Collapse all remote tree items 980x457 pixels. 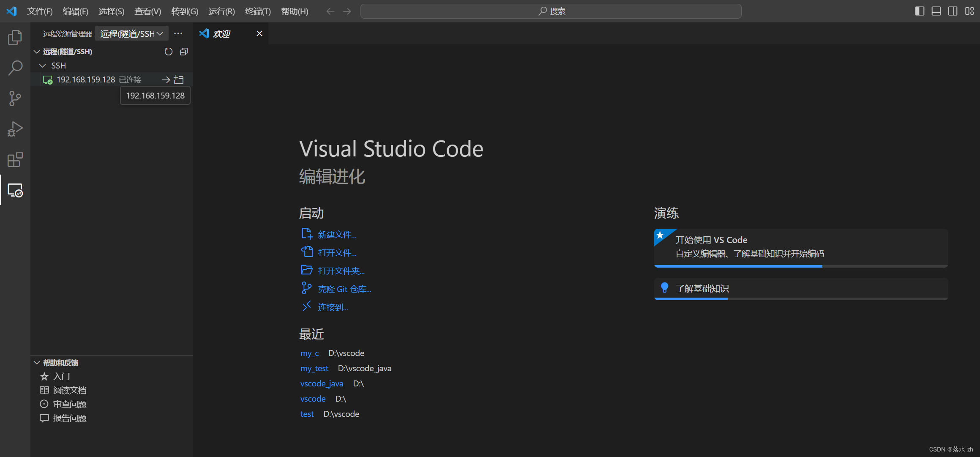click(x=184, y=52)
